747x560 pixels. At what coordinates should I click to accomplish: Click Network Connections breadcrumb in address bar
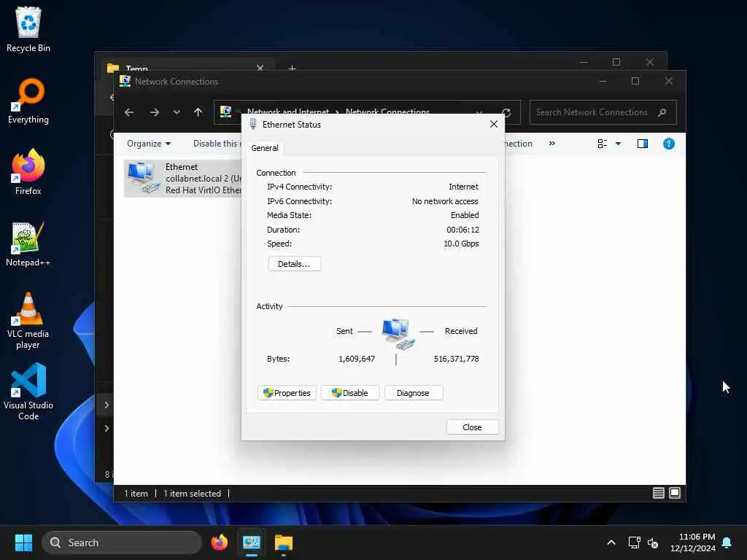click(387, 112)
